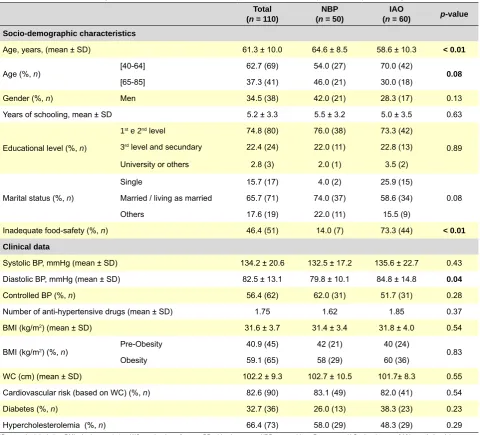Click the p-value '0.83'
This screenshot has height=435, width=480.
tap(454, 352)
